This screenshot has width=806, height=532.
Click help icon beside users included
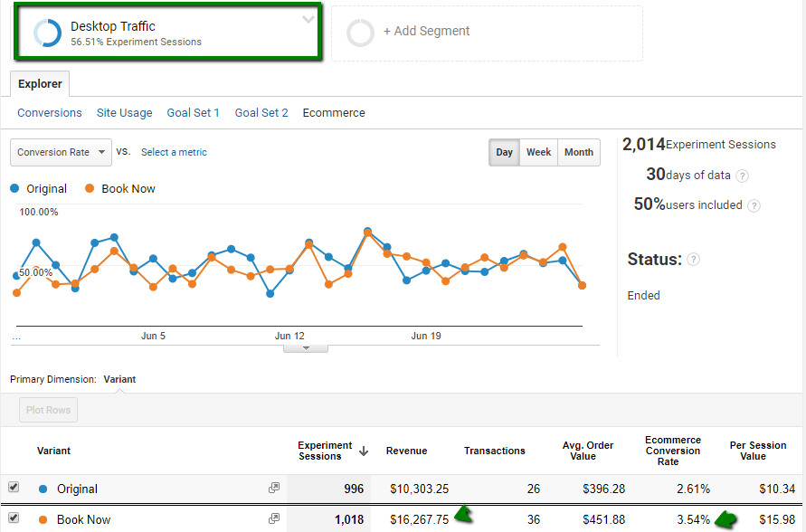pos(754,206)
